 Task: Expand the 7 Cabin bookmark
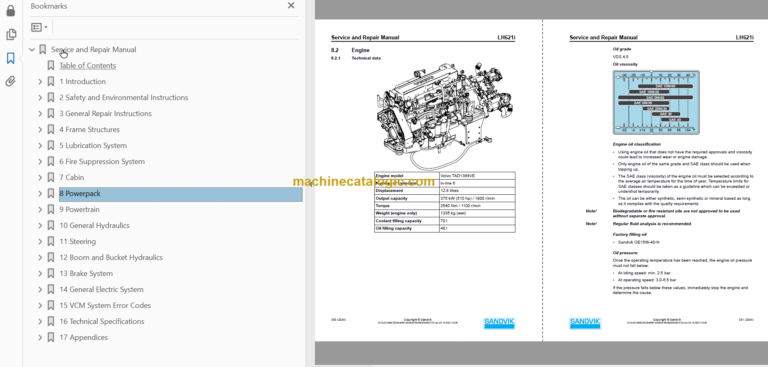tap(40, 177)
